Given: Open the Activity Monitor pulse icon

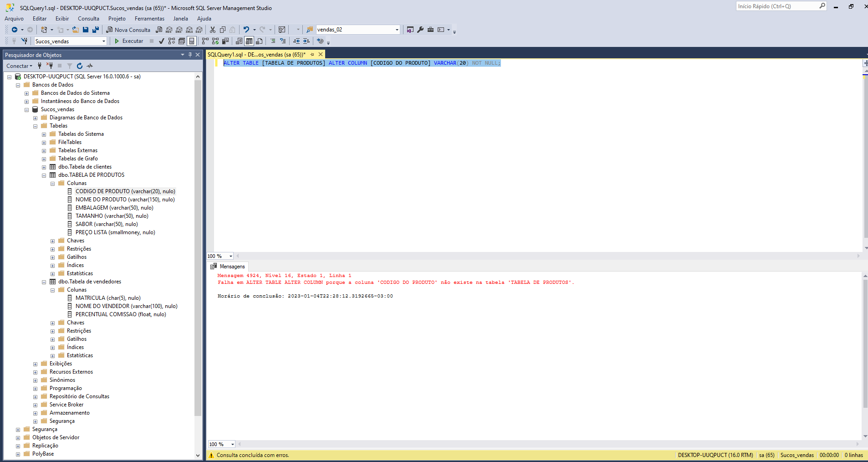Looking at the screenshot, I should point(90,66).
